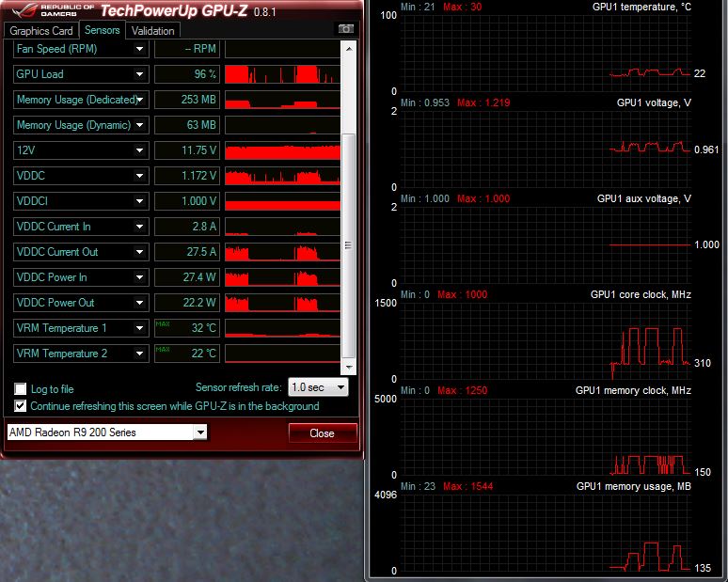
Task: Click the GPU1 memory clock graph title
Action: 633,390
